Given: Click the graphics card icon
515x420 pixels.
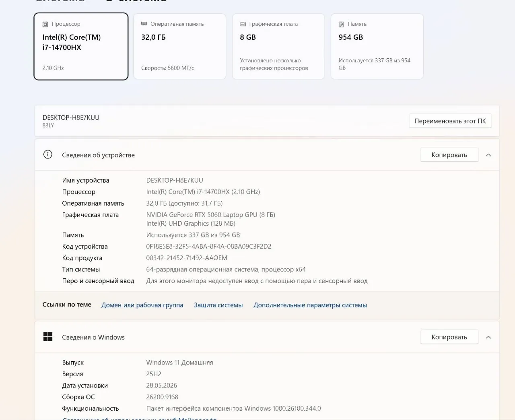Looking at the screenshot, I should pos(243,24).
